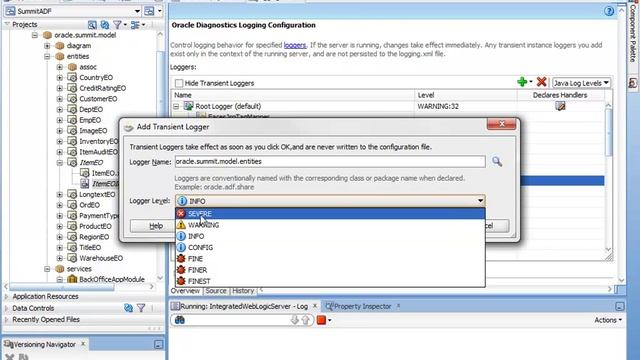Click the red X delete logger icon
This screenshot has width=640, height=360.
click(x=542, y=82)
